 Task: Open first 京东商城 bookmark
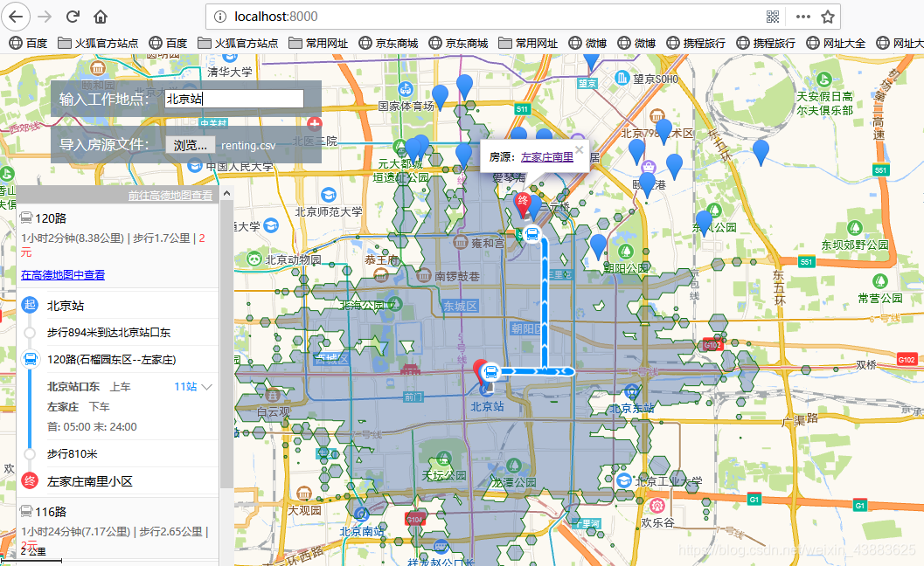(x=388, y=43)
